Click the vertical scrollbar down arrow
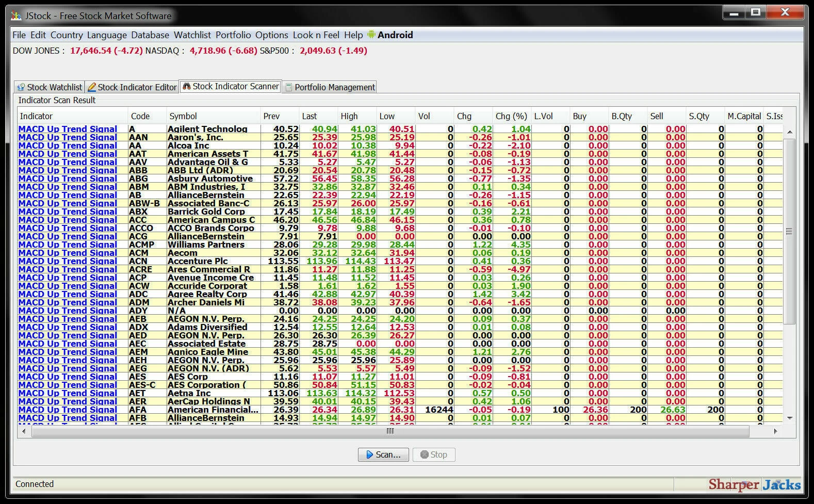The height and width of the screenshot is (504, 814). [x=789, y=418]
